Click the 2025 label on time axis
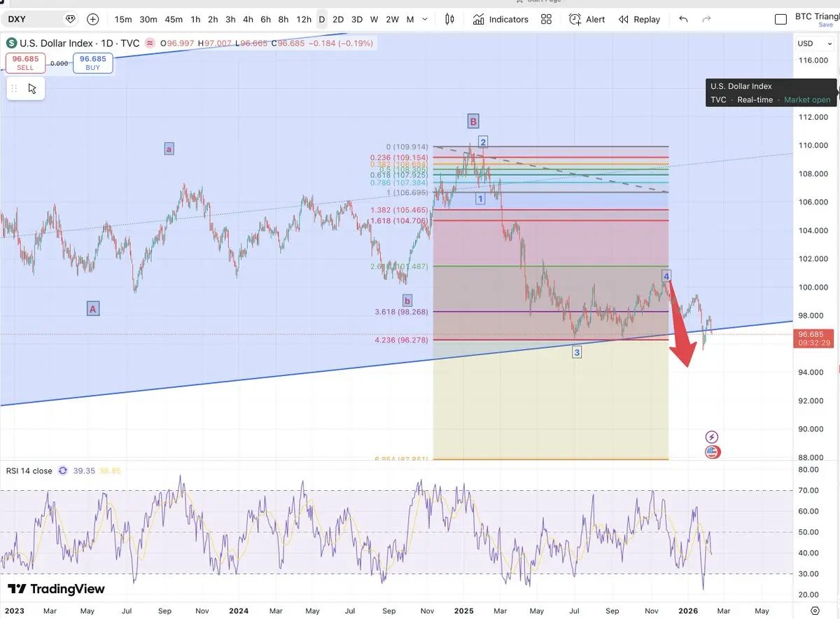840x619 pixels. click(463, 611)
